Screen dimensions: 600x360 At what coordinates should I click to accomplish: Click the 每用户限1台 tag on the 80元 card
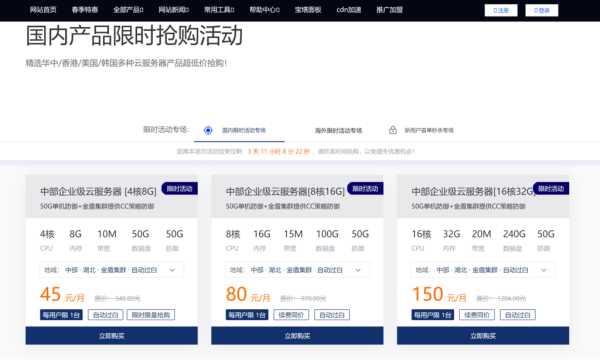pos(247,315)
